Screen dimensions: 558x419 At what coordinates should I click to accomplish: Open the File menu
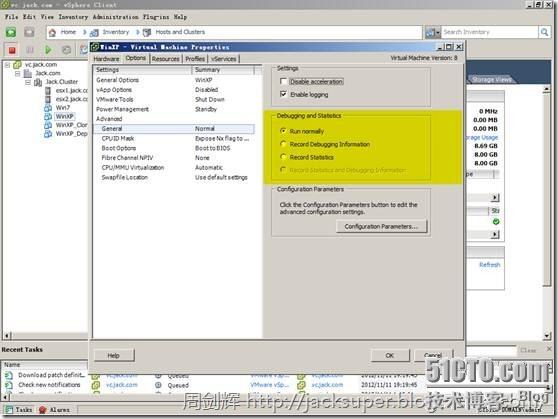click(x=11, y=17)
